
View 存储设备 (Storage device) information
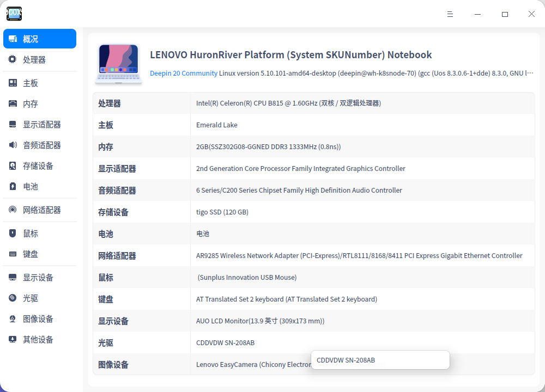coord(34,166)
